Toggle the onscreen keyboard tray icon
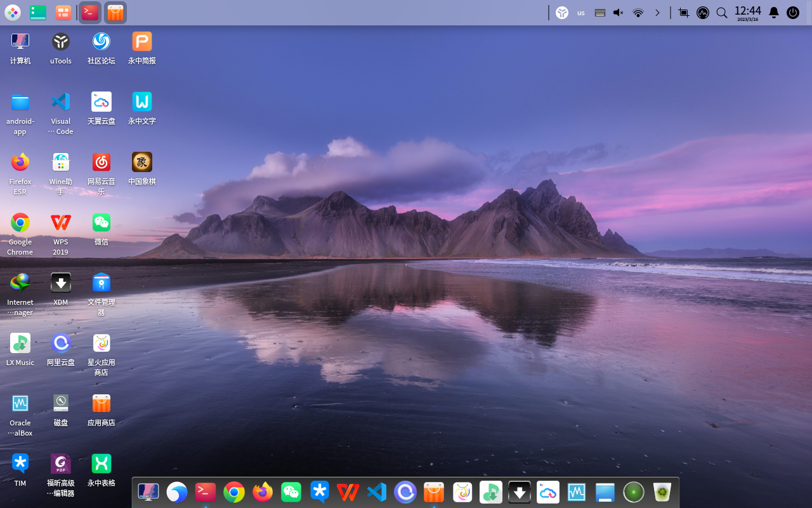812x508 pixels. 600,13
